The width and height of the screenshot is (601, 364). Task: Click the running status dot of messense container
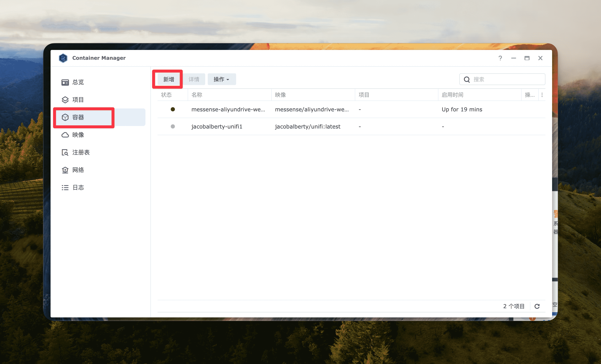point(173,109)
